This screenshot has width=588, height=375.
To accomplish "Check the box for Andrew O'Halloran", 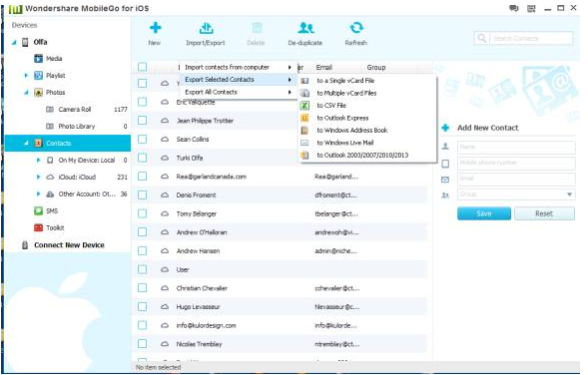I will (142, 232).
